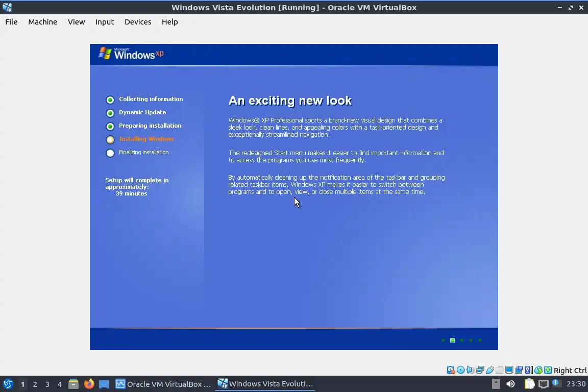Switch to workspace 1

(x=22, y=384)
